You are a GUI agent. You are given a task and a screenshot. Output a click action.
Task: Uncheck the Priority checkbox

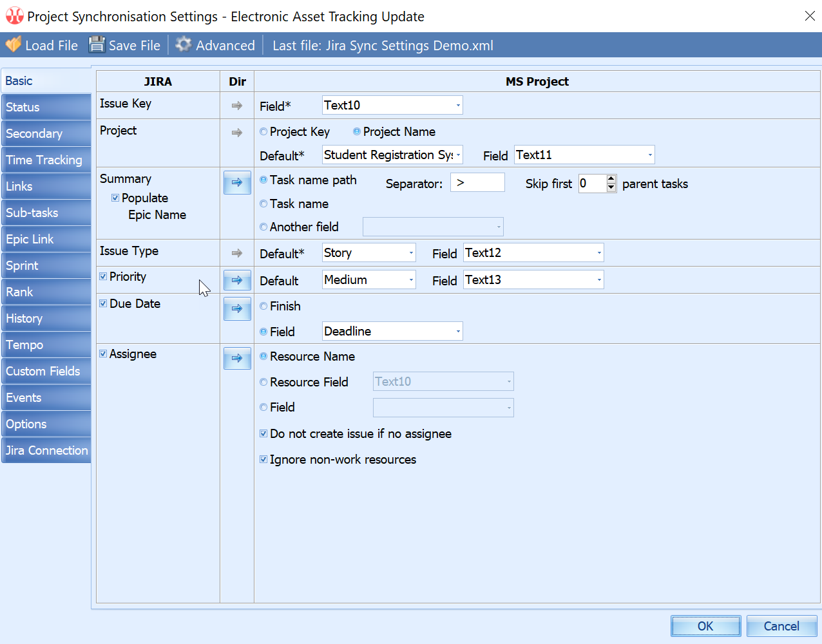click(x=103, y=276)
